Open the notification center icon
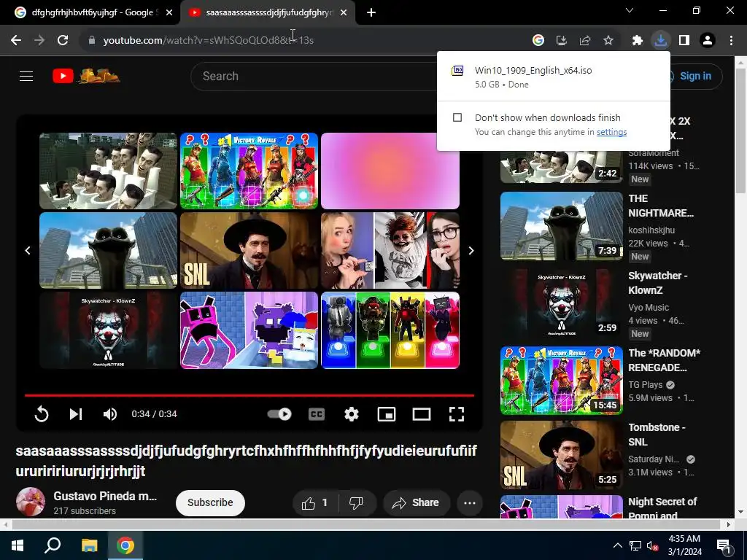 point(724,545)
